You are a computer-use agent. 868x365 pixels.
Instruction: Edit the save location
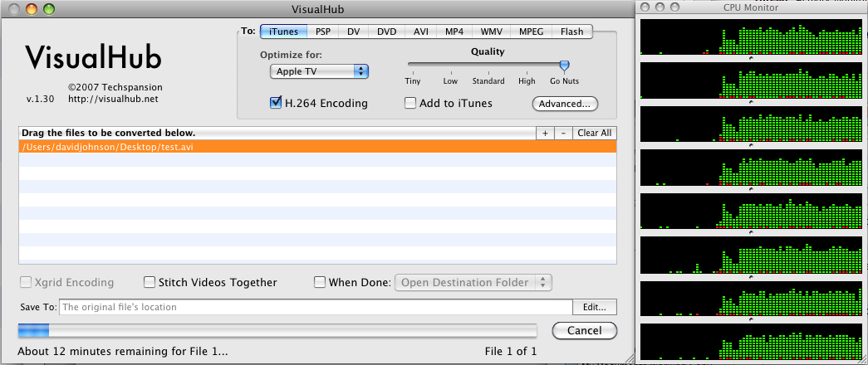click(x=595, y=307)
